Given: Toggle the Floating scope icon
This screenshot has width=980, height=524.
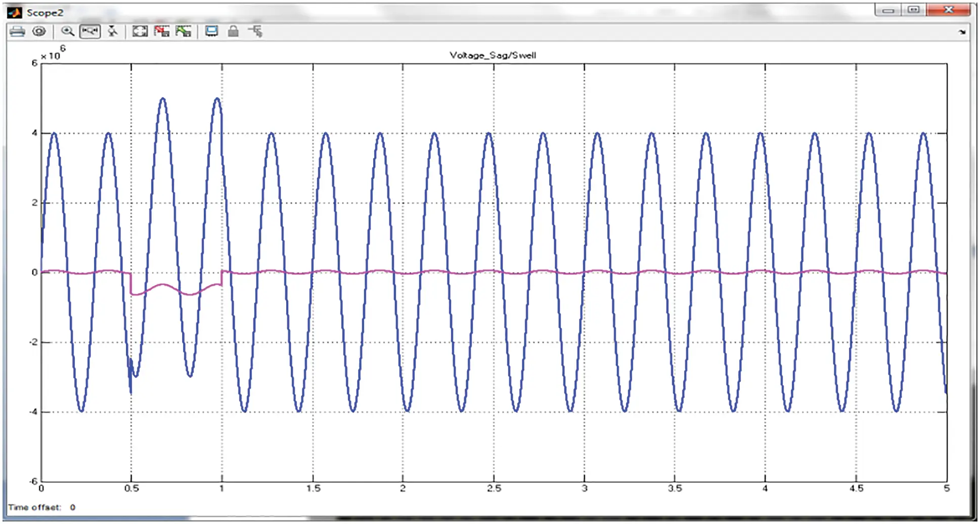Looking at the screenshot, I should pyautogui.click(x=211, y=31).
